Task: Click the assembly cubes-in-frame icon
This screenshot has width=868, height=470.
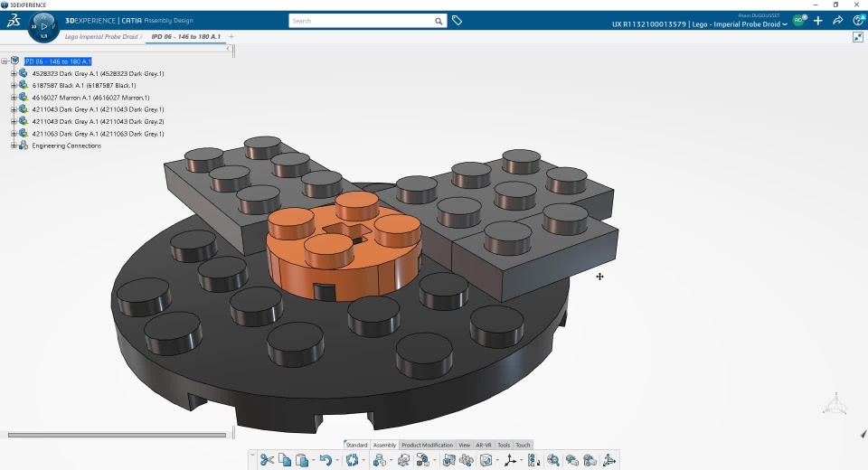Action: pyautogui.click(x=449, y=460)
